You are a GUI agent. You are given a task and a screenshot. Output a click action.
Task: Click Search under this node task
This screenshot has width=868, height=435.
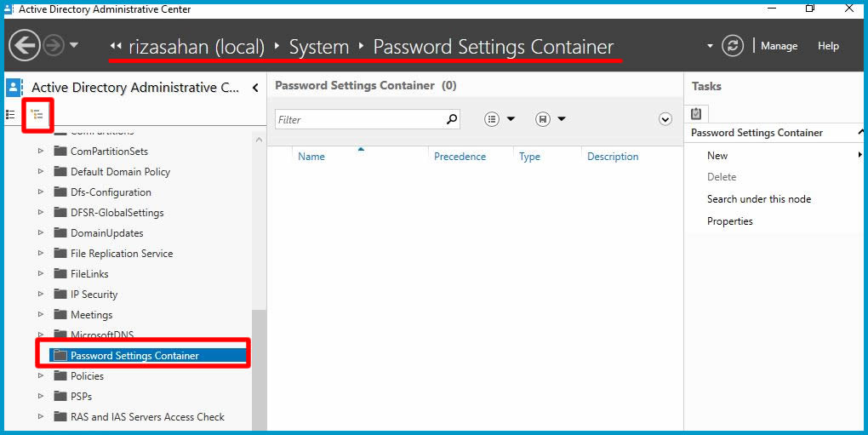759,199
